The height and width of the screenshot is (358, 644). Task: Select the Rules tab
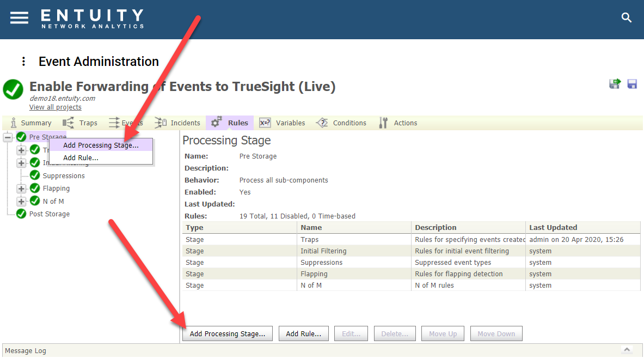click(x=230, y=123)
